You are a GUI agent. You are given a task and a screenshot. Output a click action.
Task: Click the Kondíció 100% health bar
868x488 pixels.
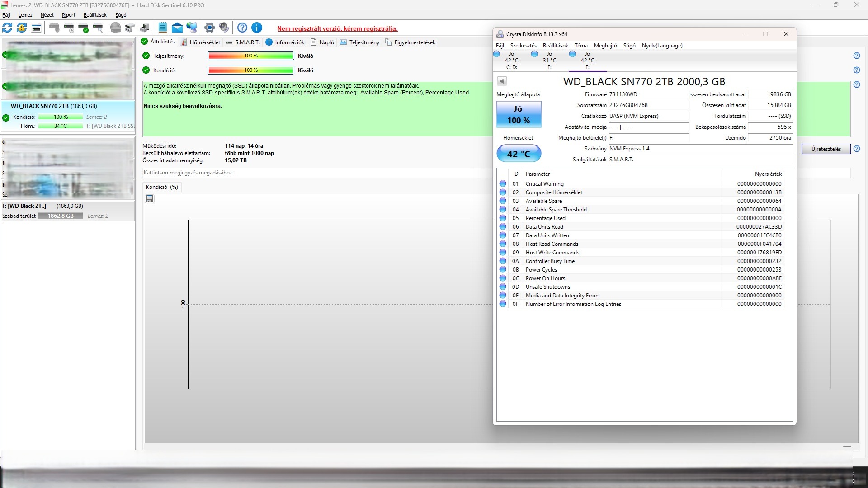pos(250,70)
